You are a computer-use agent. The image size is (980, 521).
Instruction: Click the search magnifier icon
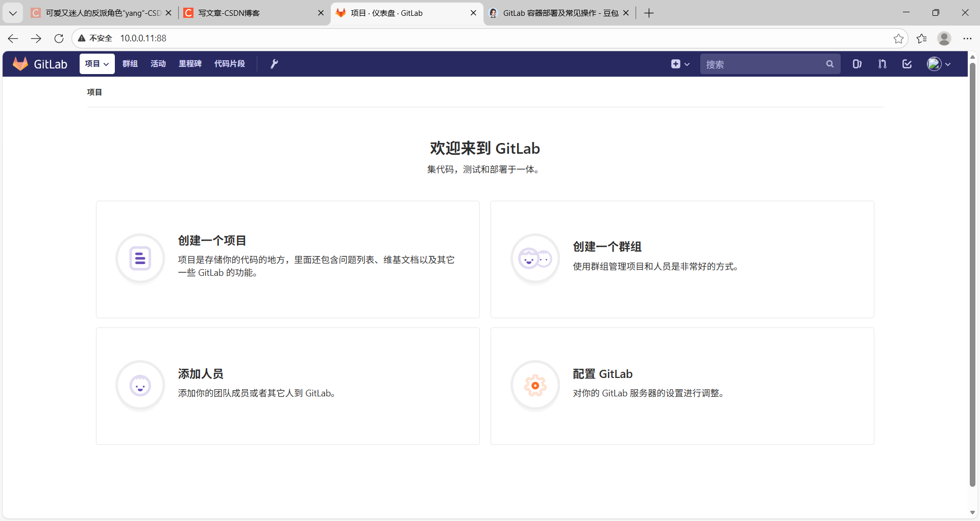[x=830, y=64]
